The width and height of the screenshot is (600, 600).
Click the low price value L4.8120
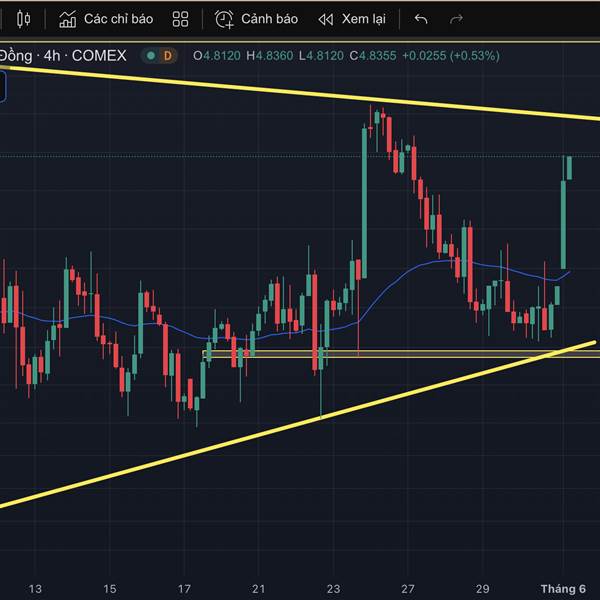click(x=321, y=56)
